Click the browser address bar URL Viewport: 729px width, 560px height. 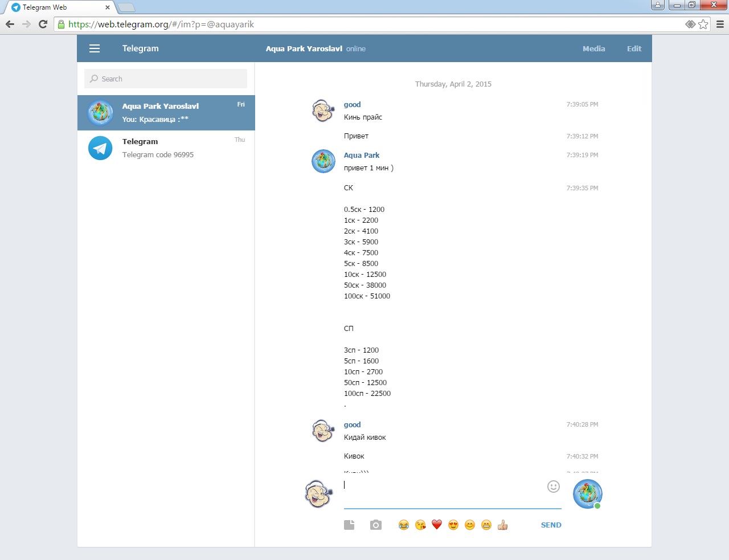[x=161, y=24]
